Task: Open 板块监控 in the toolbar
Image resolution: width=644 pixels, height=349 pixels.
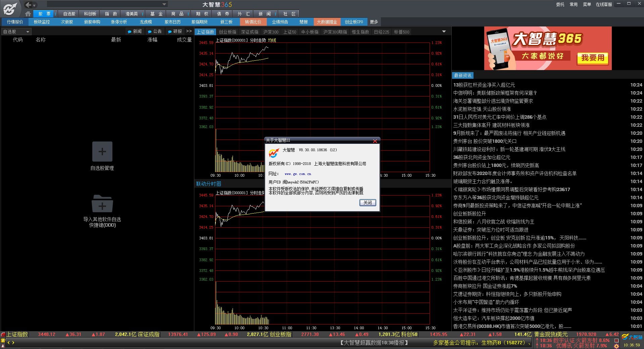Action: (x=42, y=22)
